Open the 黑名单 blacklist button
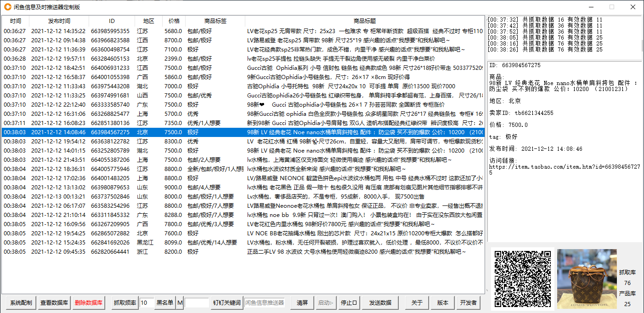This screenshot has width=644, height=313. [165, 303]
